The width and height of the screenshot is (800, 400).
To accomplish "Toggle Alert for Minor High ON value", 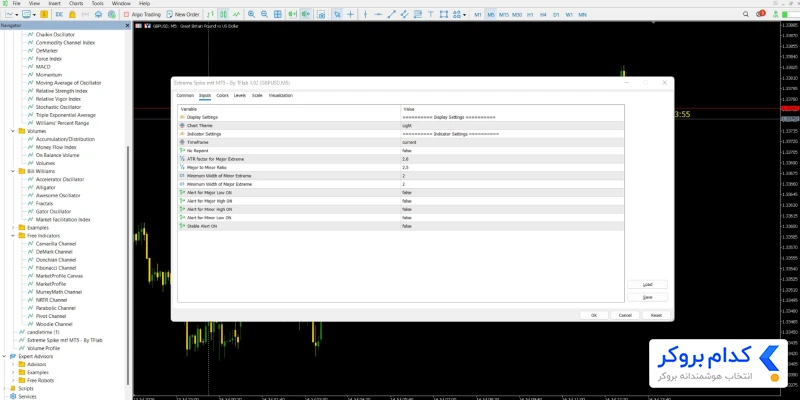I will tap(512, 209).
